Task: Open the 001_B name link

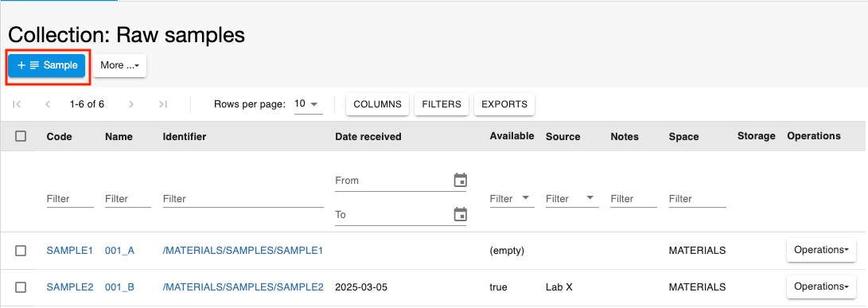Action: coord(119,287)
